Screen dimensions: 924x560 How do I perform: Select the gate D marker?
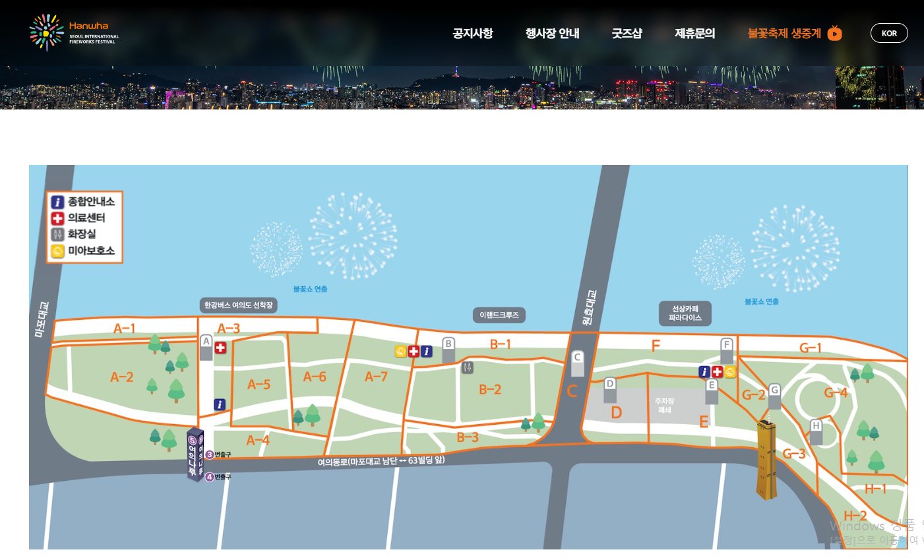[610, 390]
